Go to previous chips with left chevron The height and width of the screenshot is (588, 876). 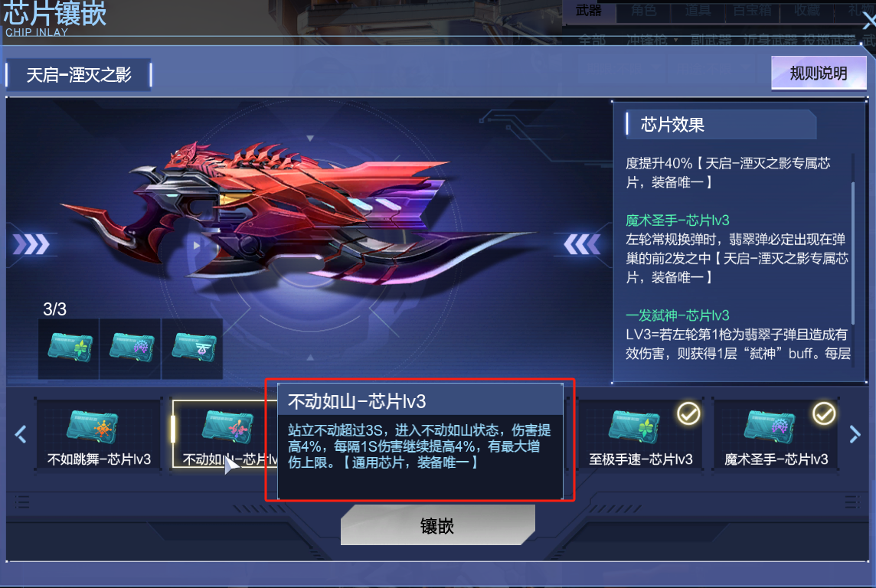(x=21, y=434)
